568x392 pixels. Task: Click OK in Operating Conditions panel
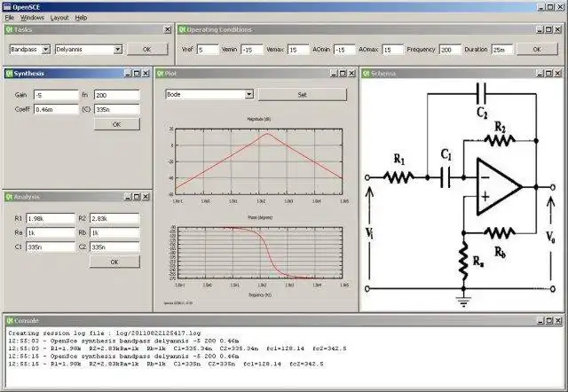pos(537,50)
